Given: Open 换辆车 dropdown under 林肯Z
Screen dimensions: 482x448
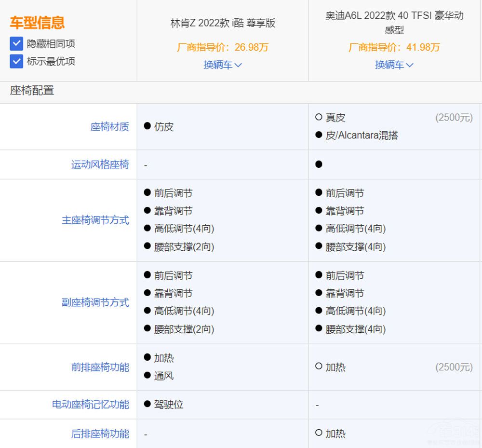Looking at the screenshot, I should (x=222, y=65).
